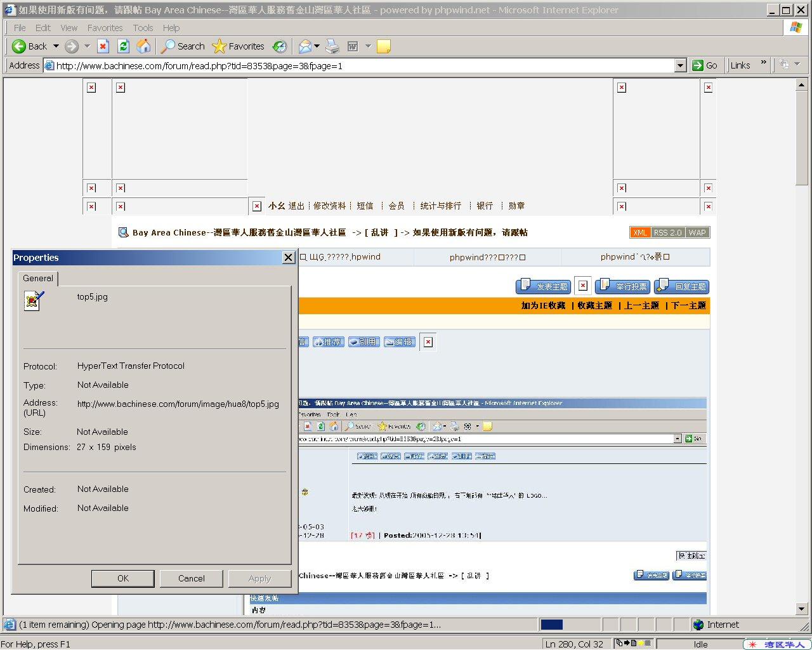Go to Home page icon
Image resolution: width=812 pixels, height=650 pixels.
(144, 46)
